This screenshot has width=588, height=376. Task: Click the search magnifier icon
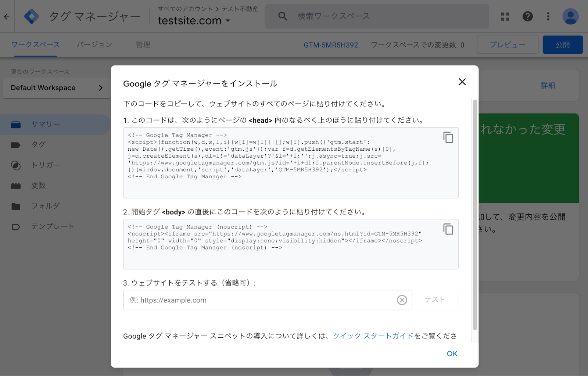[283, 16]
